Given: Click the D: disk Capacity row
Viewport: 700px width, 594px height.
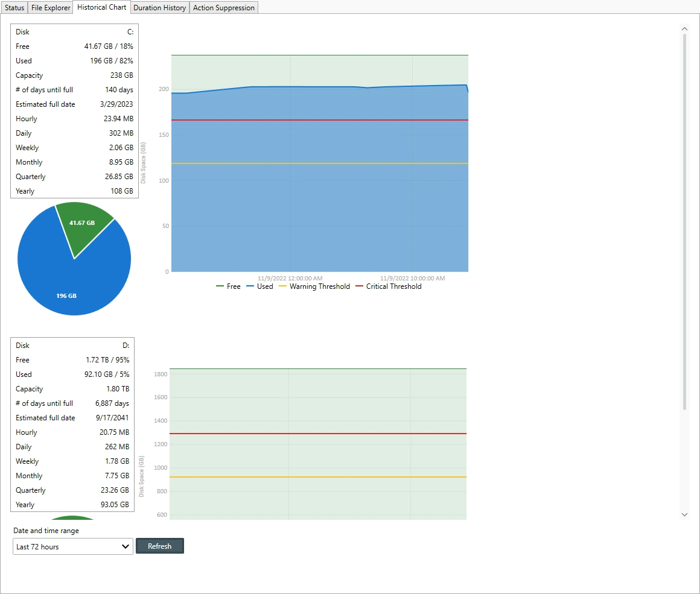Looking at the screenshot, I should pos(72,389).
